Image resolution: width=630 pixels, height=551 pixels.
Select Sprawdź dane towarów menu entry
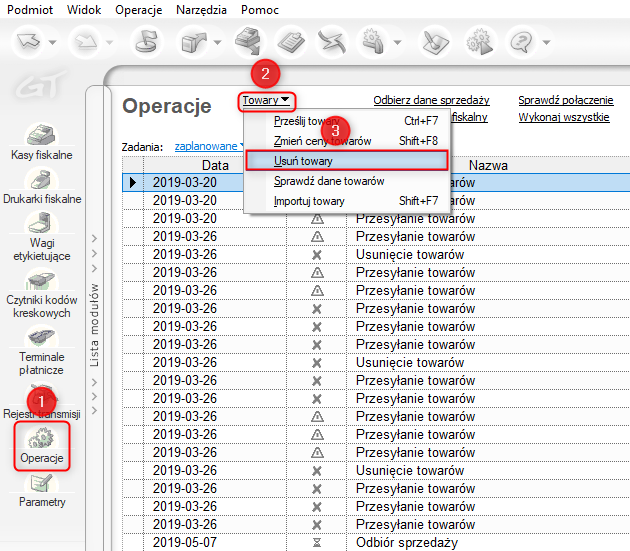[329, 181]
